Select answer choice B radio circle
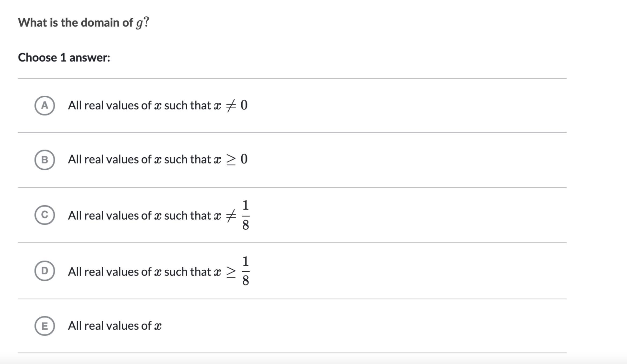The height and width of the screenshot is (364, 627). click(x=45, y=160)
